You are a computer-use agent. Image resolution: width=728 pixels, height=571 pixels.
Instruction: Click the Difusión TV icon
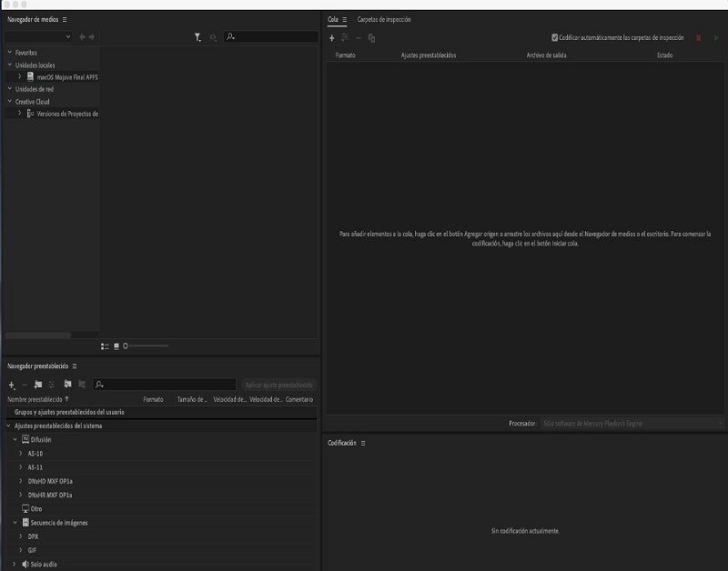(25, 439)
